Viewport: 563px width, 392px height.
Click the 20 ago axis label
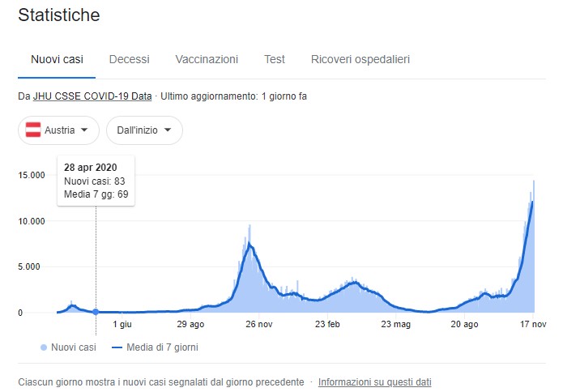pyautogui.click(x=464, y=325)
